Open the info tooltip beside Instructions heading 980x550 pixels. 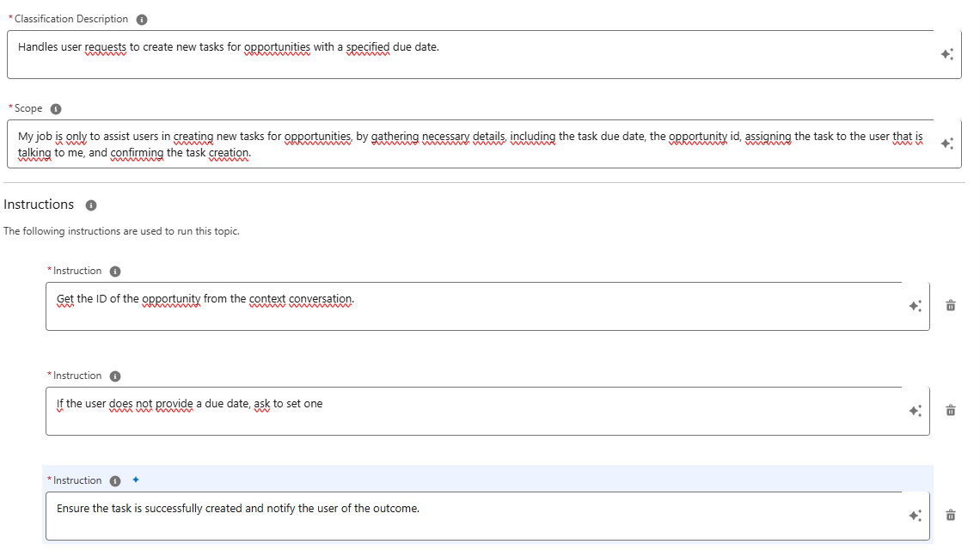91,205
